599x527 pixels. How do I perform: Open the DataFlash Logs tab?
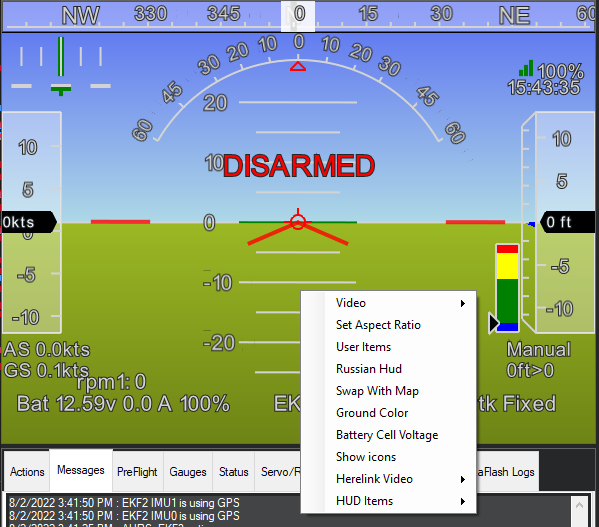click(507, 472)
